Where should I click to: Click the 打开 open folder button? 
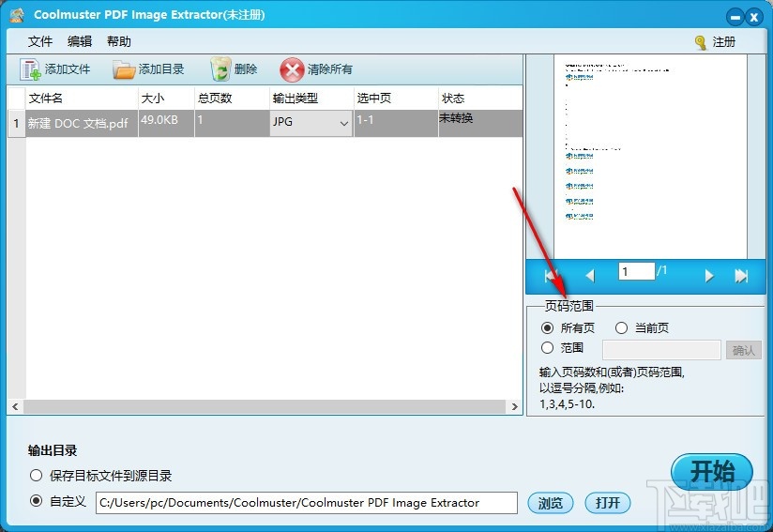[607, 503]
